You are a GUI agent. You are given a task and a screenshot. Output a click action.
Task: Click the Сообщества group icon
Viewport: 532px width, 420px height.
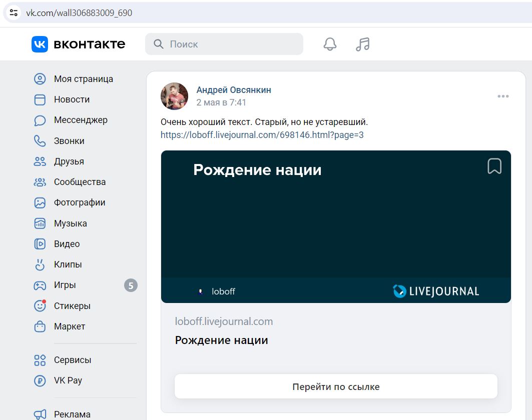40,182
